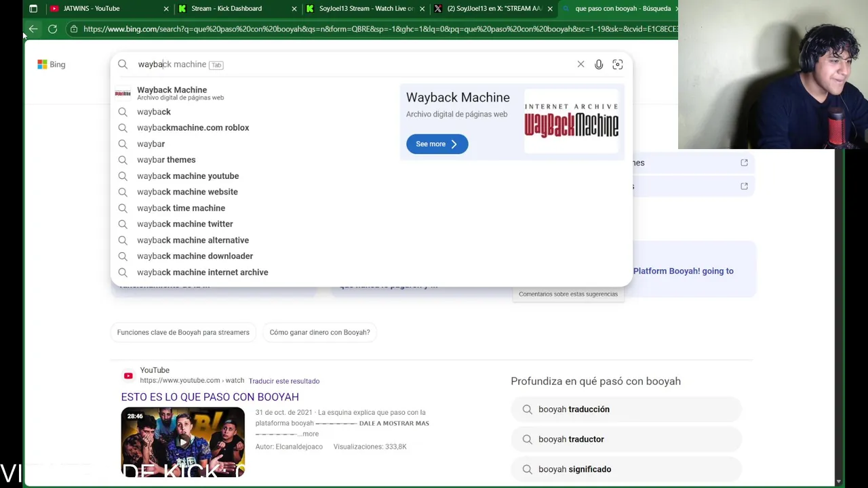The width and height of the screenshot is (868, 488).
Task: Search related booyah traductor
Action: (x=626, y=439)
